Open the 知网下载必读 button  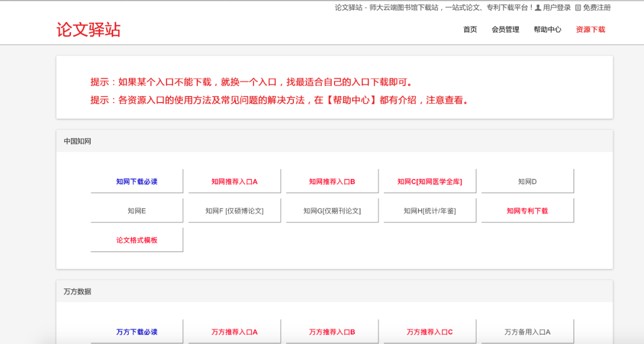(137, 181)
